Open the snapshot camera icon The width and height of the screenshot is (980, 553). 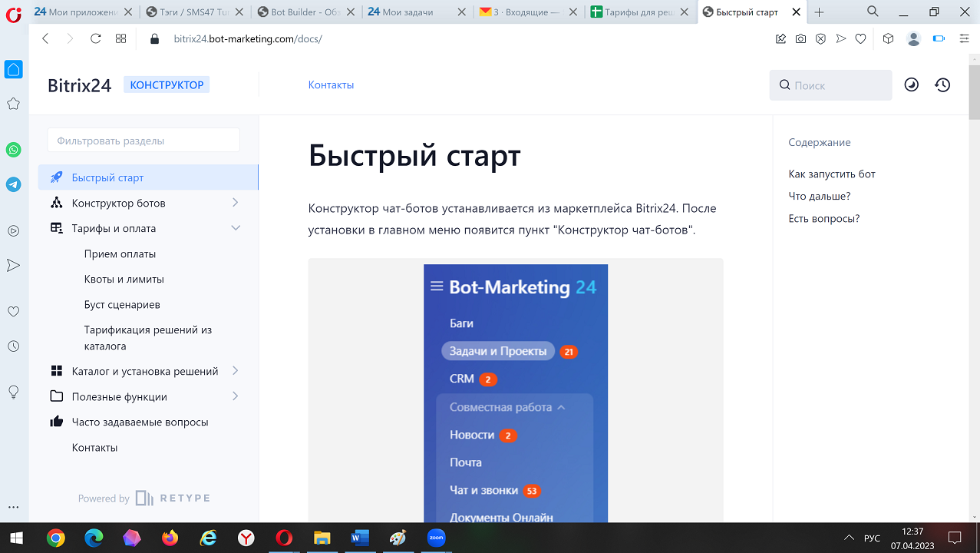(800, 38)
